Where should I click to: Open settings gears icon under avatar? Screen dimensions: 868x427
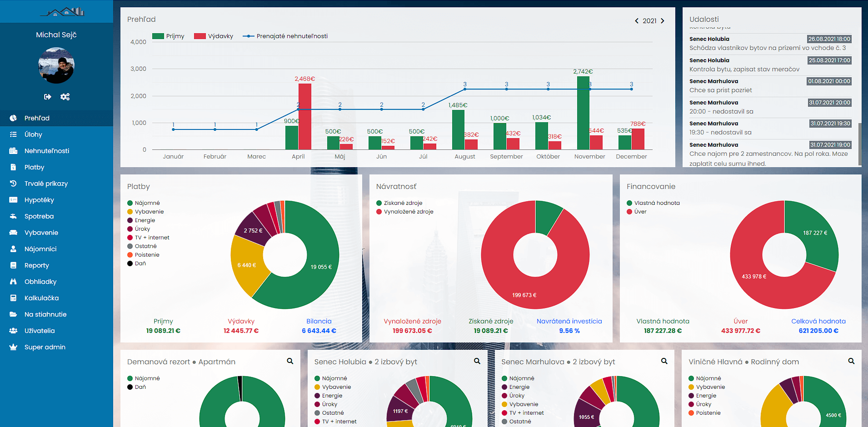click(65, 97)
